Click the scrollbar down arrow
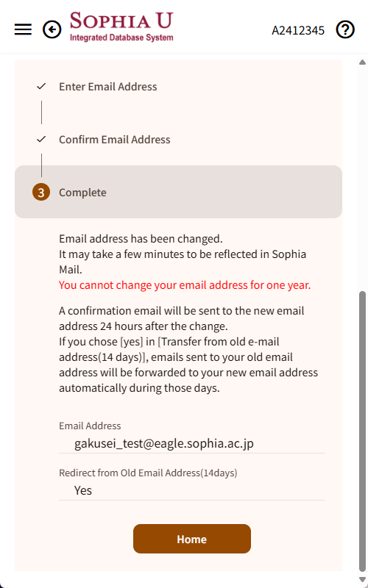 [362, 579]
